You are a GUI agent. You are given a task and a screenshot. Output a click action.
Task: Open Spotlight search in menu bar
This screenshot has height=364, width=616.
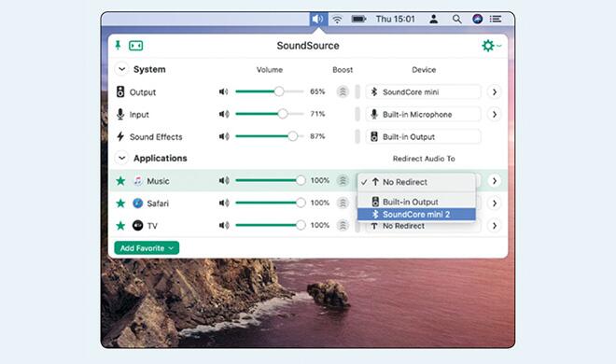tap(456, 19)
